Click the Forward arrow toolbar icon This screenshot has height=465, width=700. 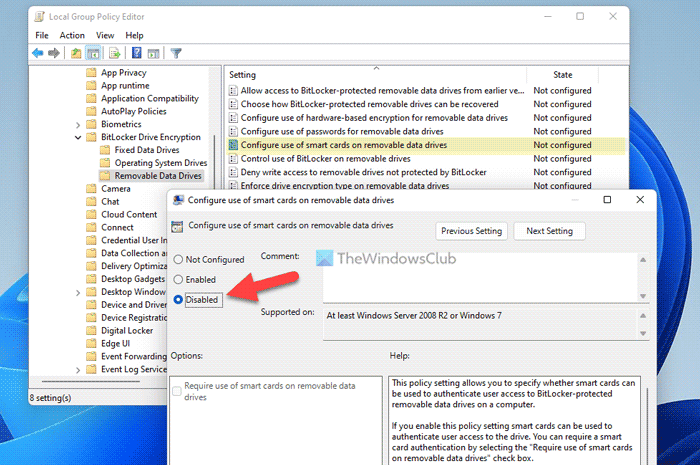[54, 54]
